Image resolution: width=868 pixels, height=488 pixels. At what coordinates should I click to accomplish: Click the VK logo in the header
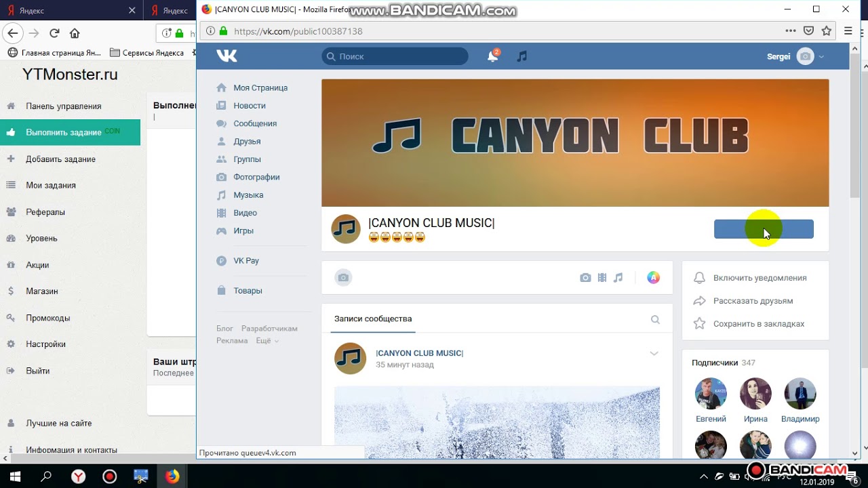click(226, 56)
